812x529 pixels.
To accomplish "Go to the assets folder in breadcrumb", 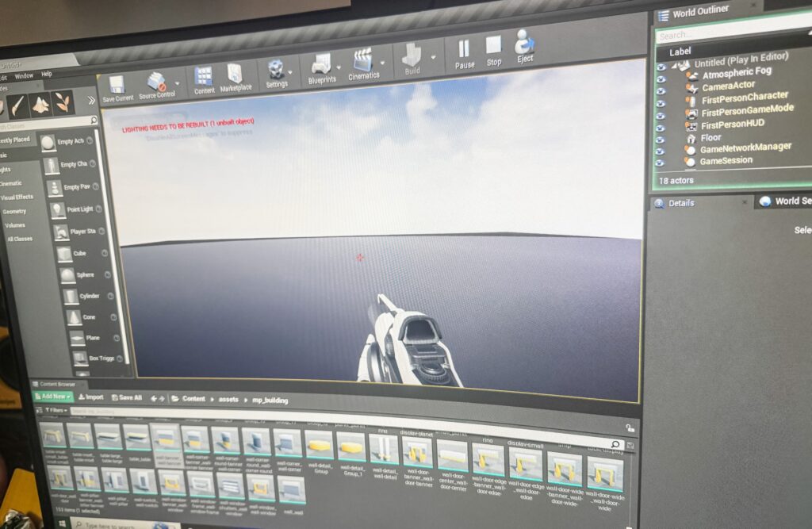I will point(228,399).
